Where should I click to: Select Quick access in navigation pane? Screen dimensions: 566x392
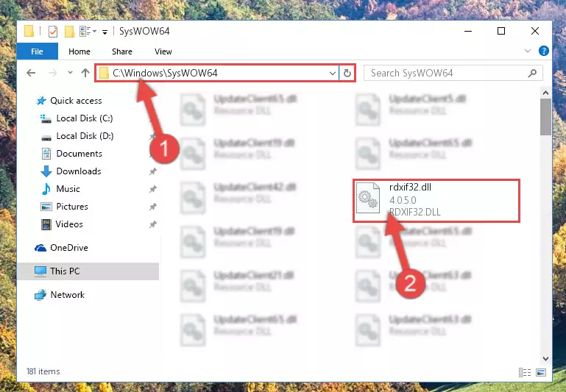[x=76, y=101]
